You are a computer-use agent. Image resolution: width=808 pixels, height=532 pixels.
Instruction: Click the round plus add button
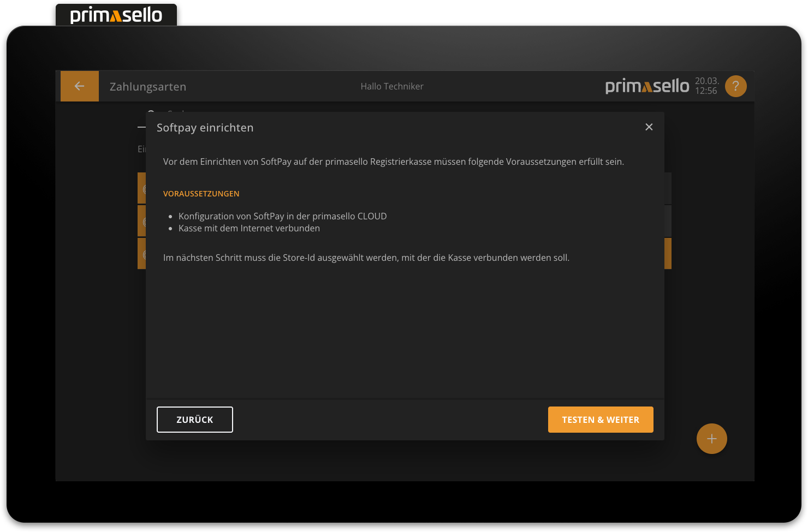click(x=711, y=439)
